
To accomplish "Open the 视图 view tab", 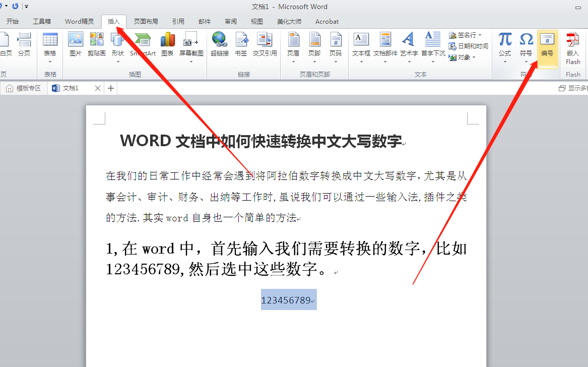I will pos(257,21).
